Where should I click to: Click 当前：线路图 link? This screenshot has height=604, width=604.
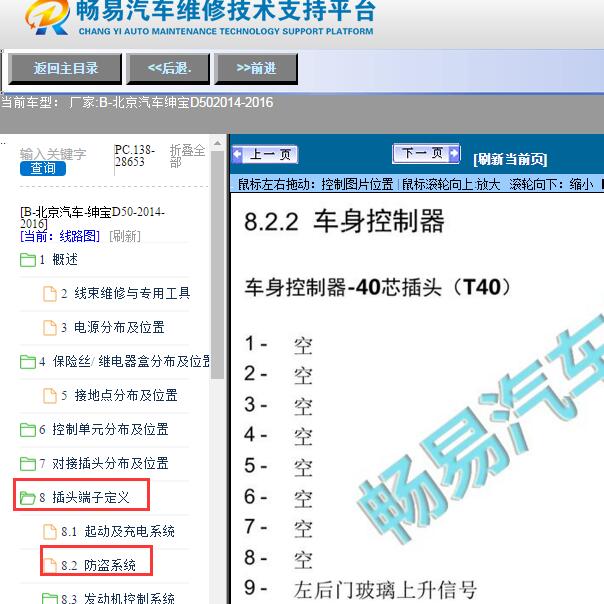click(x=60, y=236)
